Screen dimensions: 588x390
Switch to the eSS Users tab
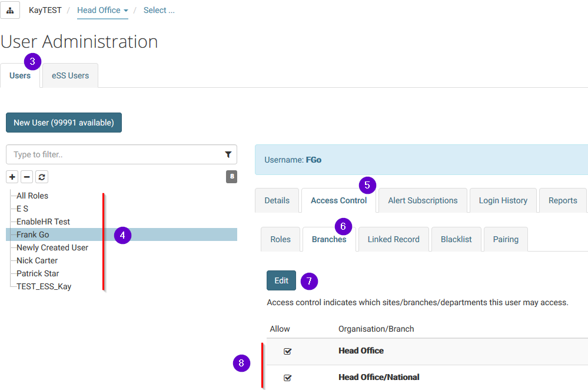[x=70, y=75]
